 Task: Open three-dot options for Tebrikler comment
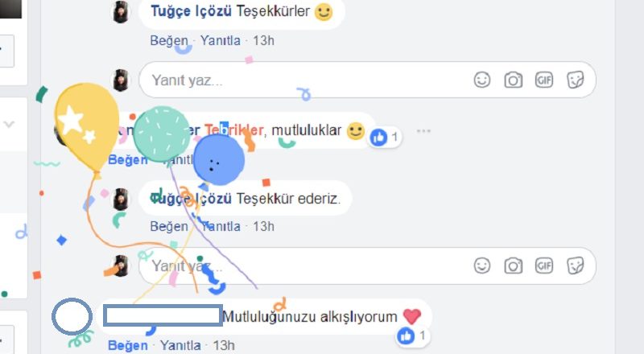click(x=423, y=131)
